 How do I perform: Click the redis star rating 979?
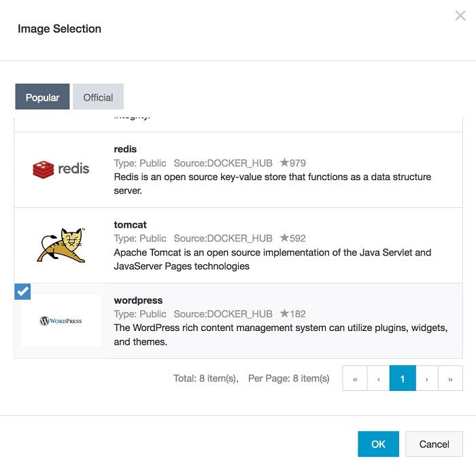(x=292, y=163)
